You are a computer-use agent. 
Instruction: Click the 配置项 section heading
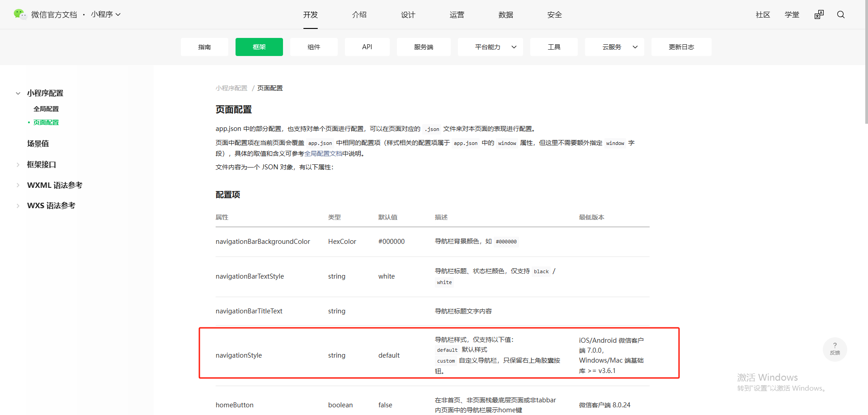[228, 195]
